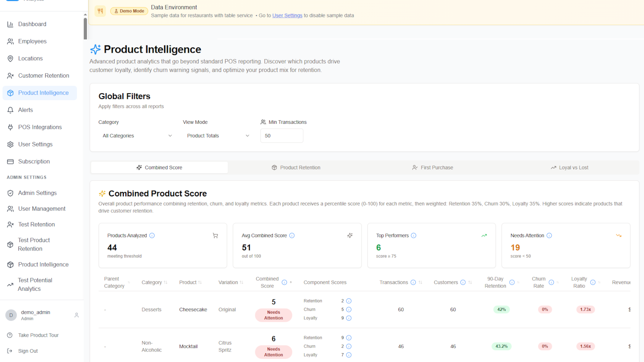Open Subscription settings from sidebar

pos(33,161)
